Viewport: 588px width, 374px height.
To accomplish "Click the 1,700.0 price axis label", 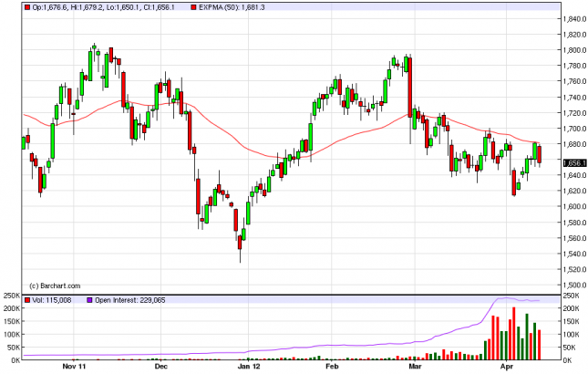I will [574, 129].
